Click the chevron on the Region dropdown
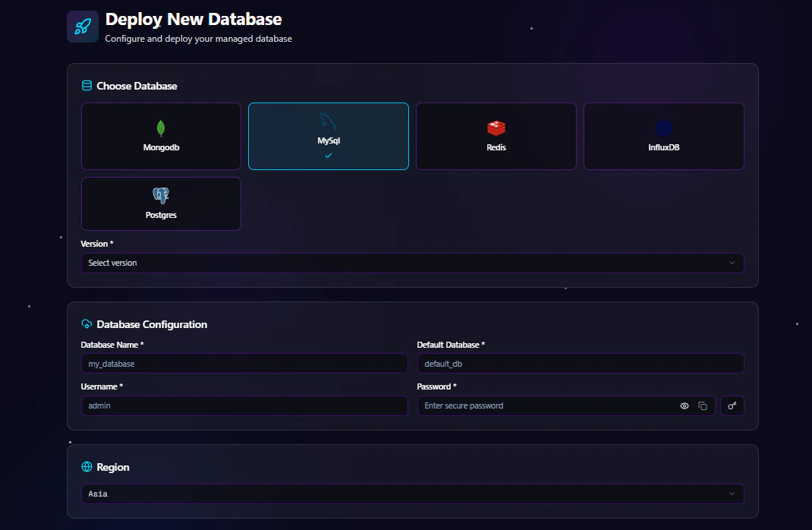812x530 pixels. pyautogui.click(x=732, y=494)
